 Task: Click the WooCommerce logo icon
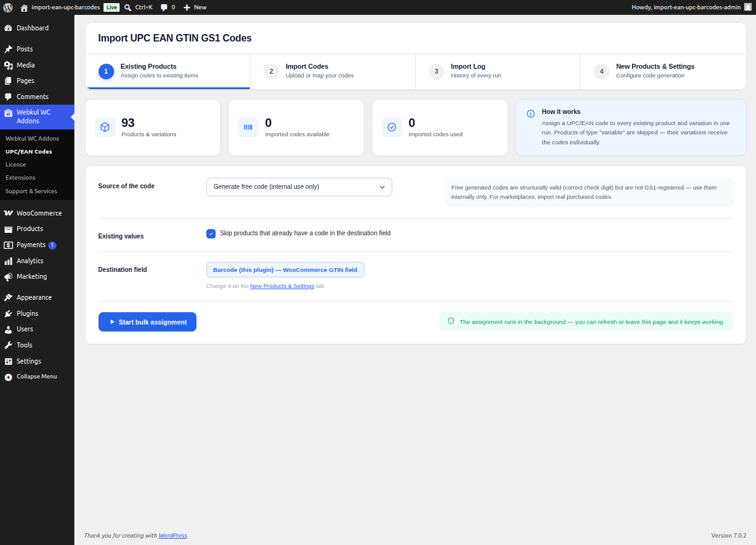click(8, 213)
